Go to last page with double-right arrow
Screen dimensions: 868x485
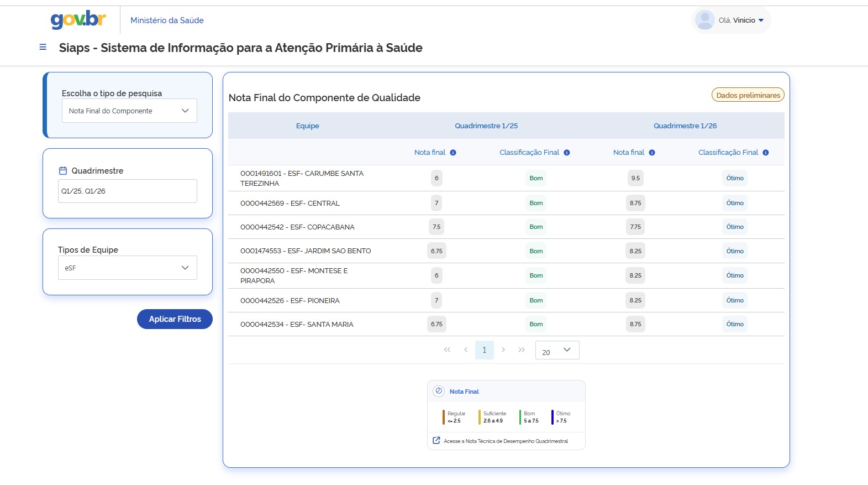coord(522,350)
